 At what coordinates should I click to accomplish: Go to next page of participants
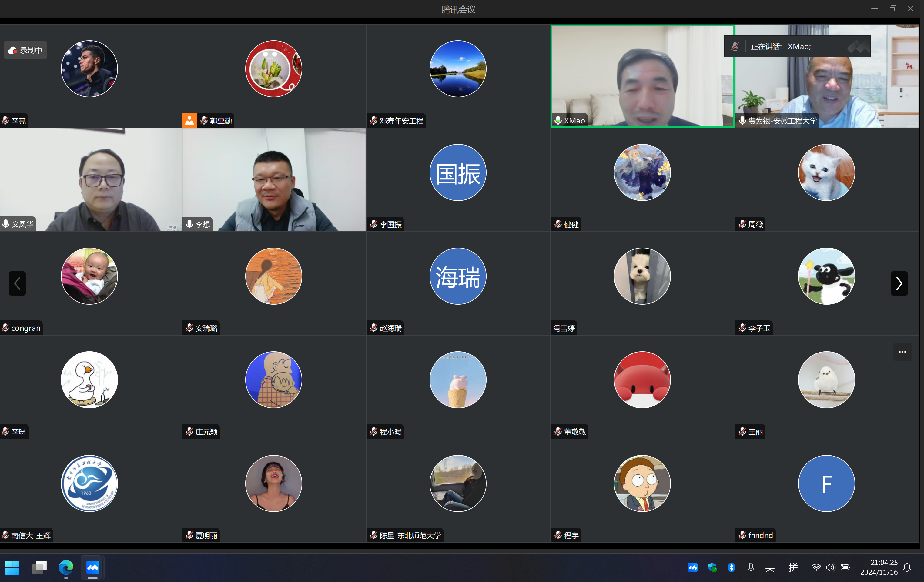point(899,283)
